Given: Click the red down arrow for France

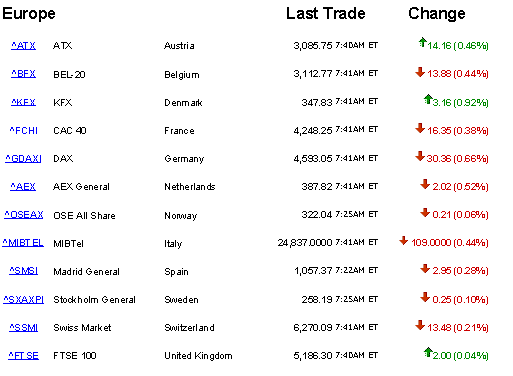Looking at the screenshot, I should [x=420, y=128].
